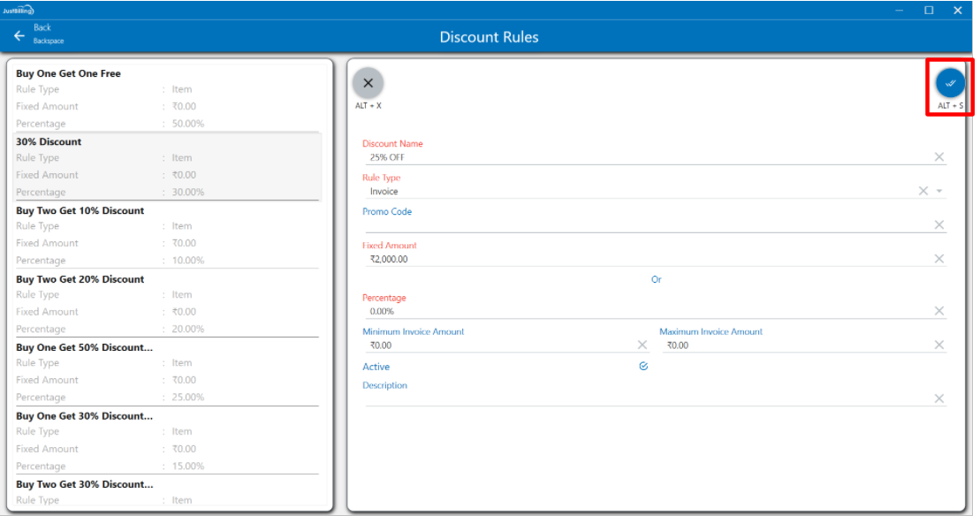
Task: Open the Buy Two Get 20% Discount rule
Action: point(80,279)
